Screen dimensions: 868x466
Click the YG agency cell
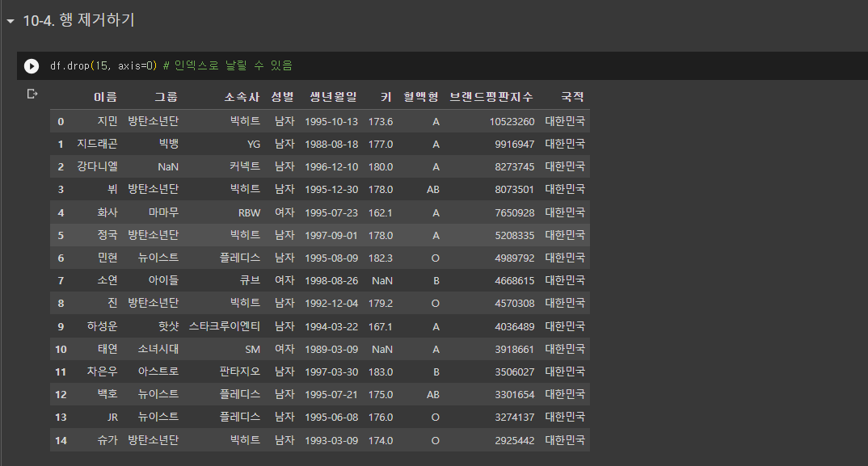click(254, 145)
